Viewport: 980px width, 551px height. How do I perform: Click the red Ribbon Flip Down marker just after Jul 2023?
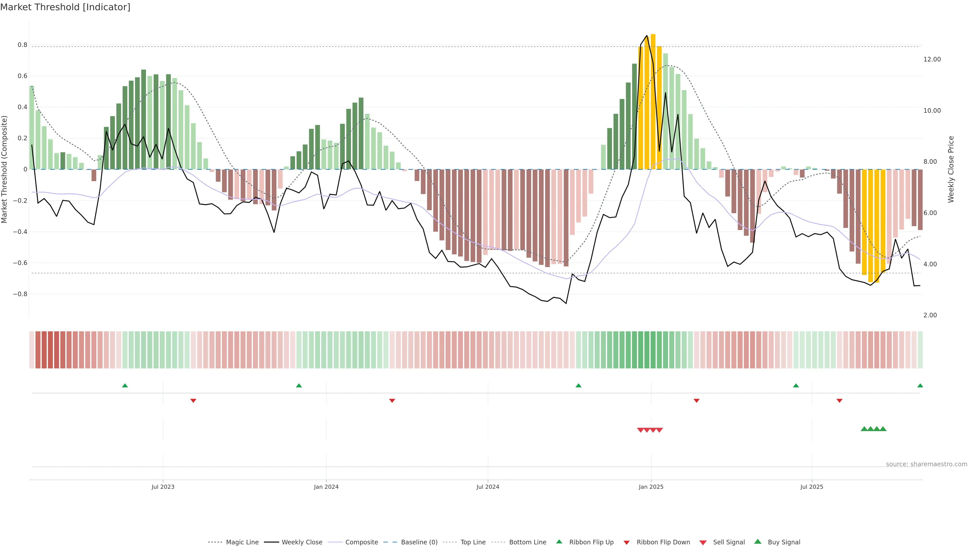(x=193, y=401)
